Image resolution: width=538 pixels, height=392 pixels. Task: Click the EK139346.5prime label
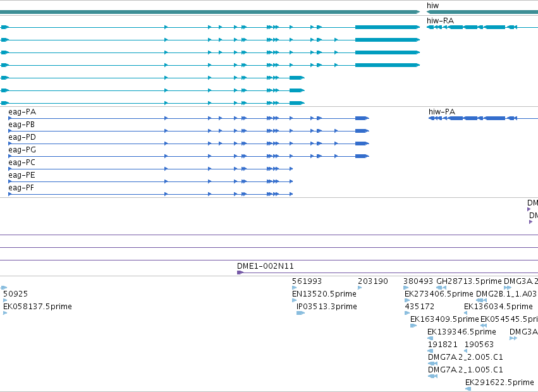[x=462, y=332]
